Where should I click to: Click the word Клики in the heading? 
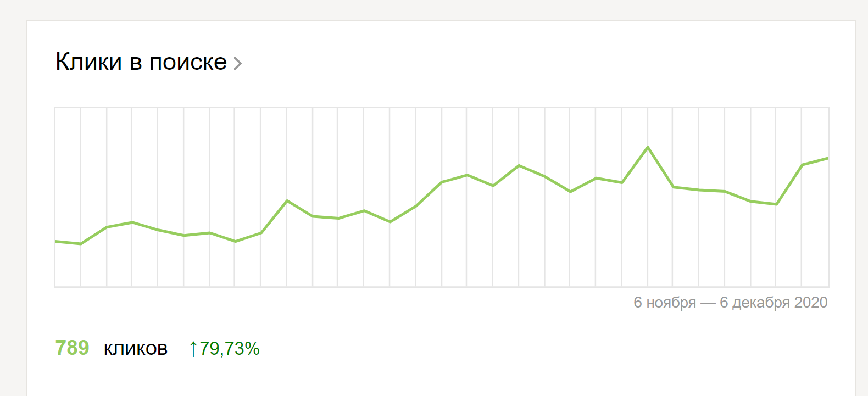point(88,62)
